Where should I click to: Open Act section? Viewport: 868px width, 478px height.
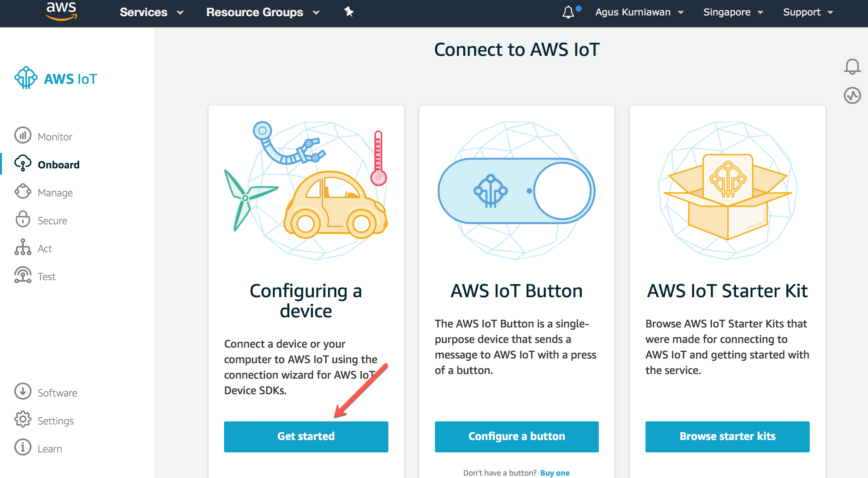[45, 248]
